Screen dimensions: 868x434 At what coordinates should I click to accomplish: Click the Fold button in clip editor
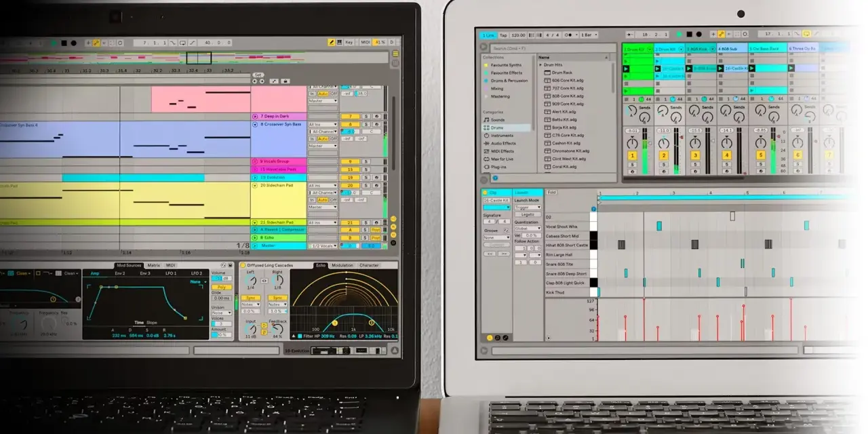551,193
